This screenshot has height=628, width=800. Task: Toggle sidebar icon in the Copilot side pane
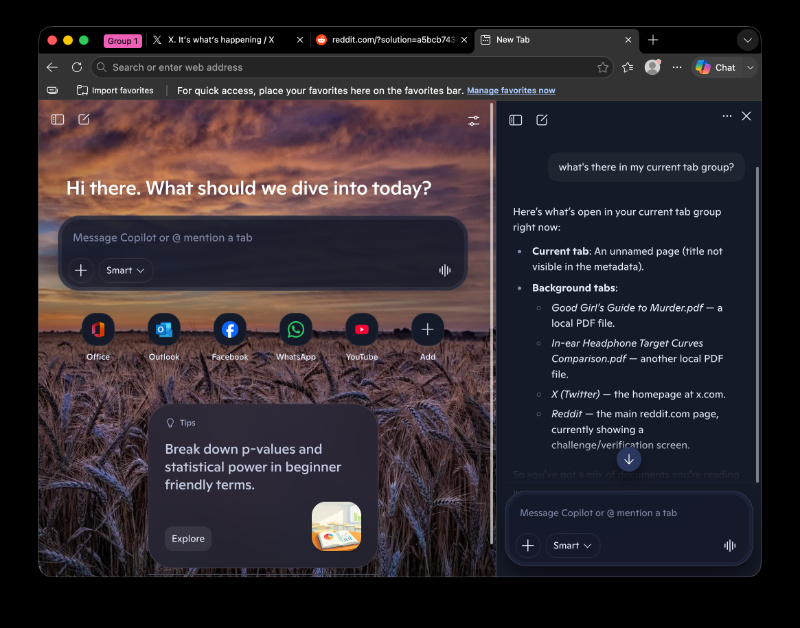(515, 120)
